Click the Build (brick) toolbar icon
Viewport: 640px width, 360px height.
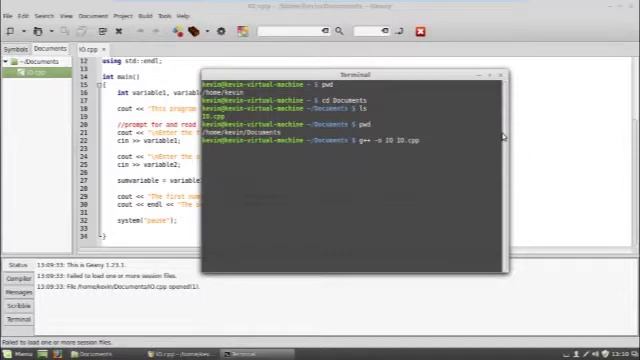point(194,31)
